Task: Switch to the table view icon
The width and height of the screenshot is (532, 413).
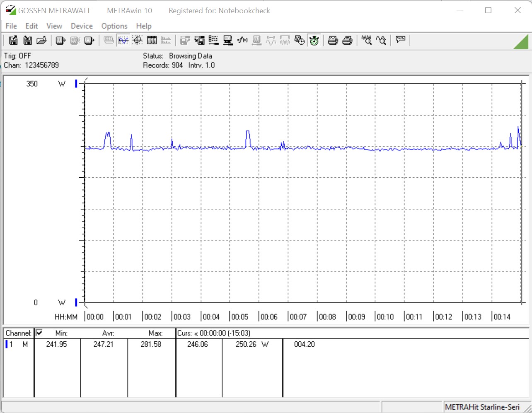Action: click(x=152, y=40)
